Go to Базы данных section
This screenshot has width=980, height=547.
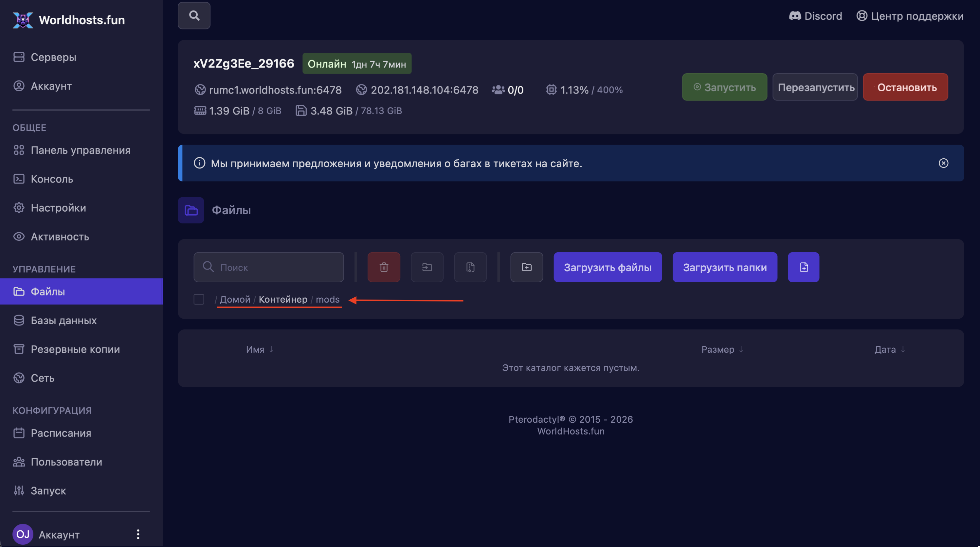(64, 320)
